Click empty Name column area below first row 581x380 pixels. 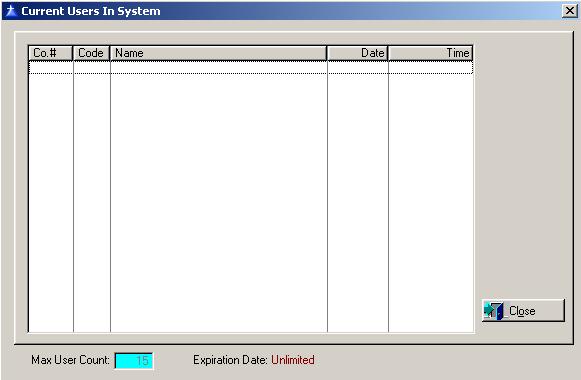[219, 202]
